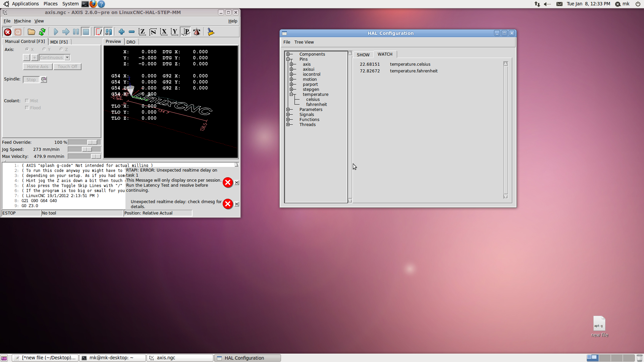Clear live plot with broom icon
This screenshot has height=362, width=644.
point(211,32)
